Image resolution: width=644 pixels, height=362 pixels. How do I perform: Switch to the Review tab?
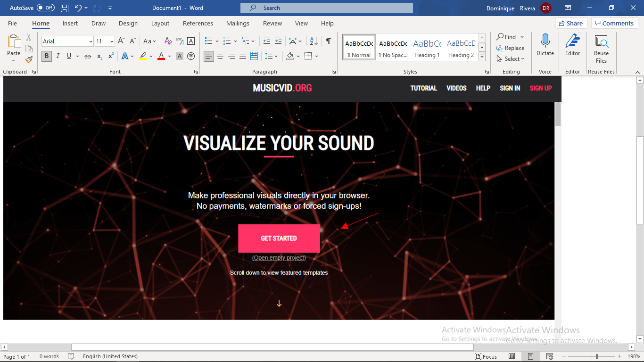click(272, 23)
